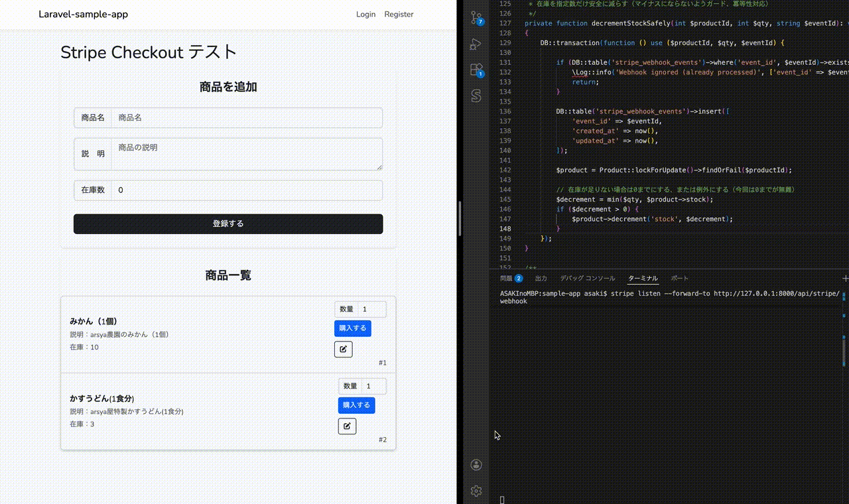The width and height of the screenshot is (849, 504).
Task: Focus the 数量 field for みかん
Action: coord(373,309)
